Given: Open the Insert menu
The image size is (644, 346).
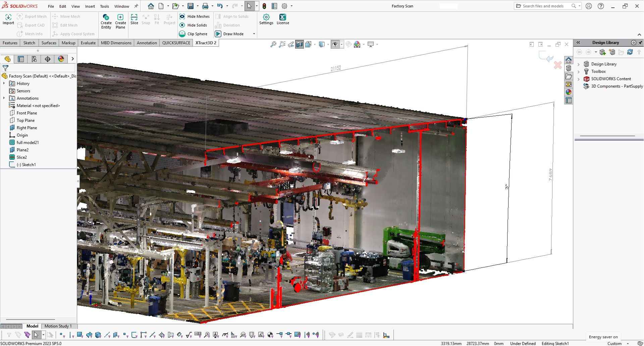Looking at the screenshot, I should pos(90,6).
